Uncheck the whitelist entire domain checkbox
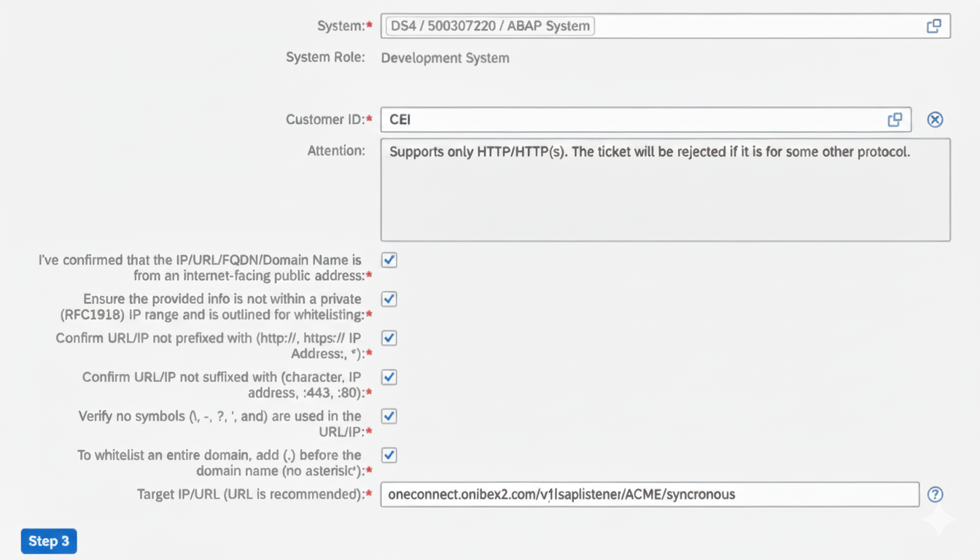This screenshot has height=560, width=980. (x=389, y=455)
